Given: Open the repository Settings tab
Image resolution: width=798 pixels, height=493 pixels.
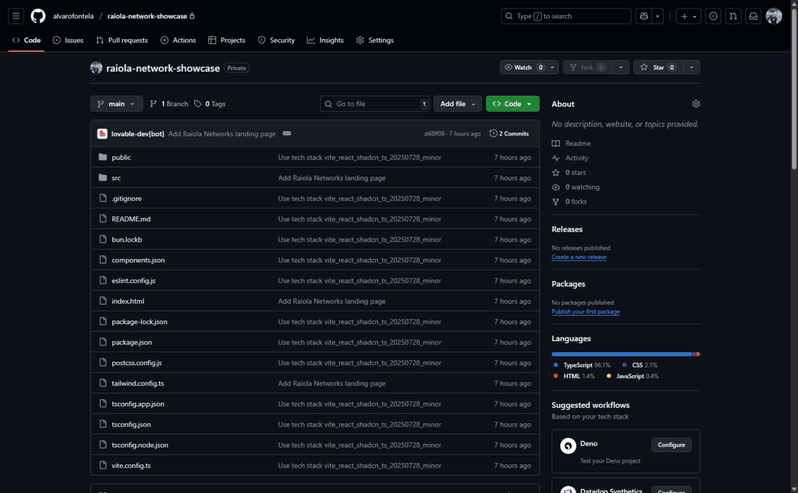Looking at the screenshot, I should tap(375, 40).
